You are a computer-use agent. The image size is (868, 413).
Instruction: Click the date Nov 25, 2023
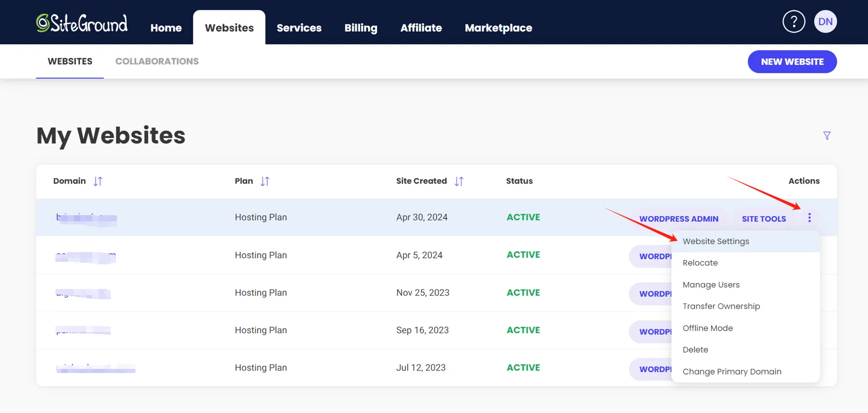pyautogui.click(x=423, y=293)
